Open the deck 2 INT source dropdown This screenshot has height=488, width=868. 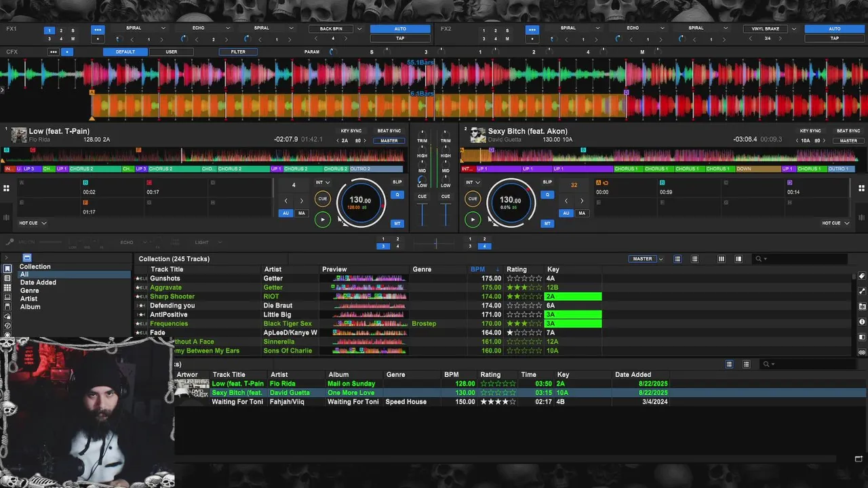(473, 182)
